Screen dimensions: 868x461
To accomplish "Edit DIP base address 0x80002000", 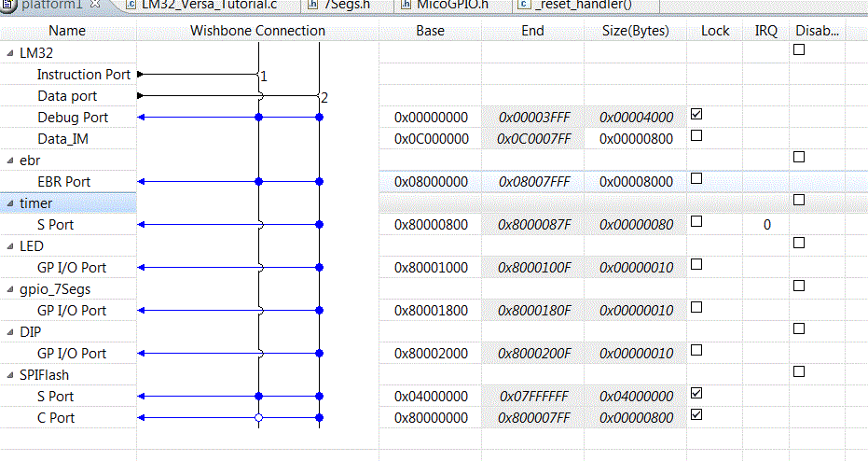I will click(431, 354).
